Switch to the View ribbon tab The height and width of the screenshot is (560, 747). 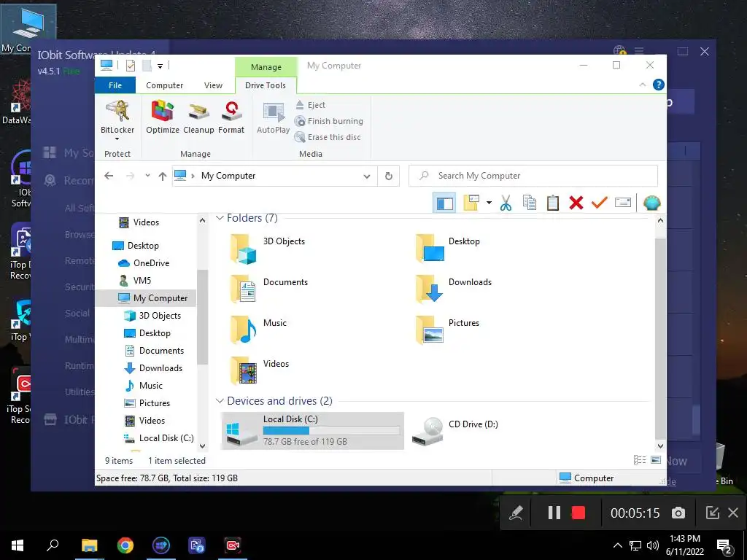[x=213, y=85]
